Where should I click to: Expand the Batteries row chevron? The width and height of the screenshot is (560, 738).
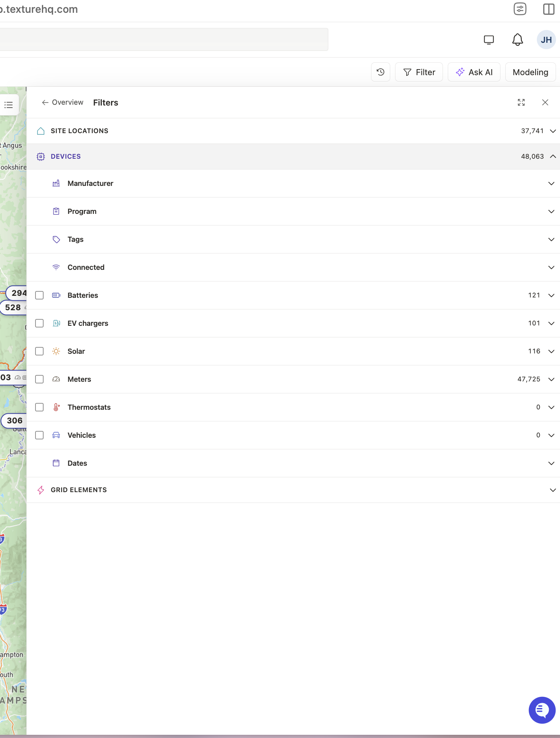pyautogui.click(x=551, y=295)
